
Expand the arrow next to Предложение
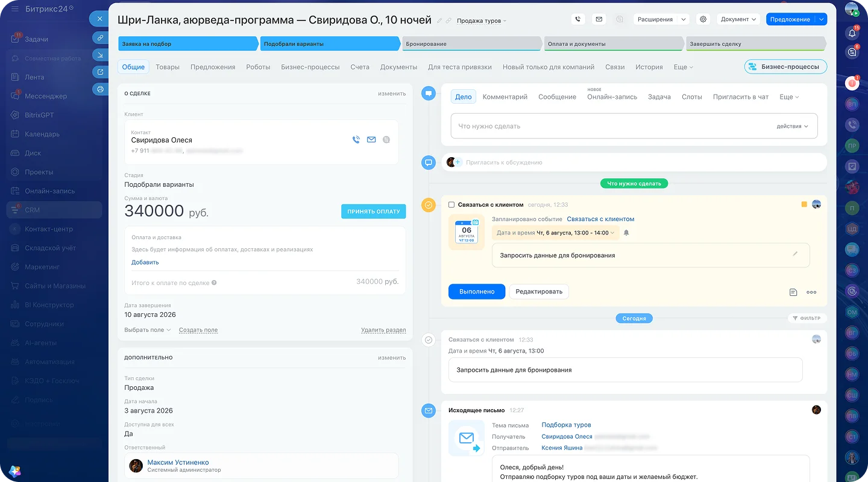click(821, 19)
